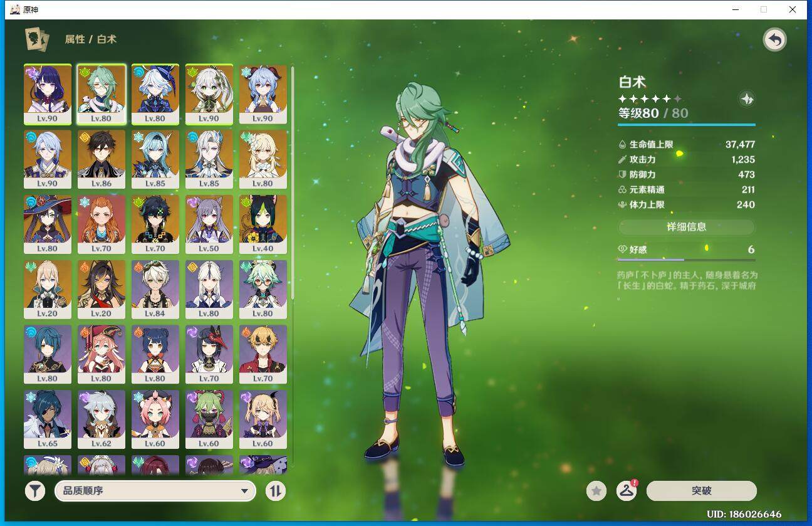
Task: Select Dehya portrait Lv.20
Action: tap(101, 290)
